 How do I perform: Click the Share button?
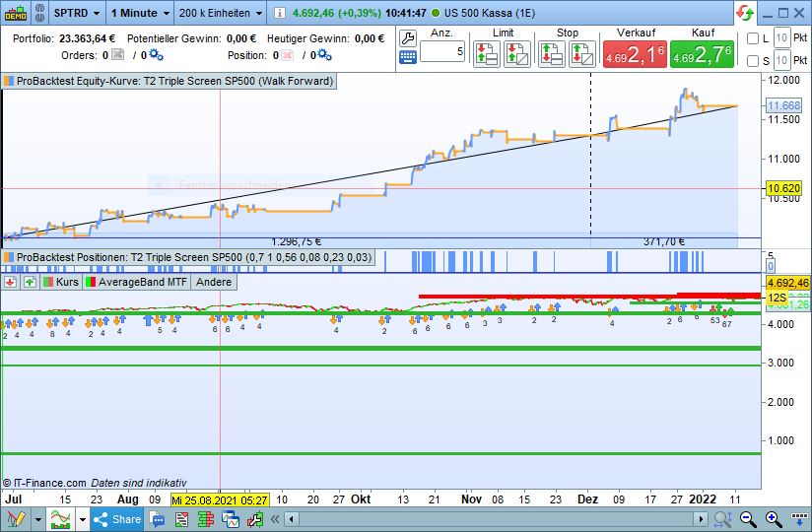(117, 519)
